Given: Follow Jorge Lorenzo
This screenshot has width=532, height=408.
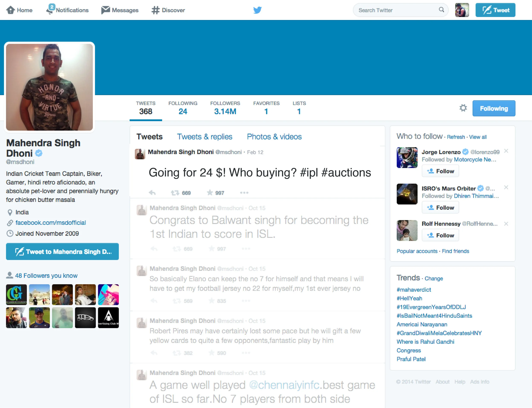Looking at the screenshot, I should click(x=440, y=171).
